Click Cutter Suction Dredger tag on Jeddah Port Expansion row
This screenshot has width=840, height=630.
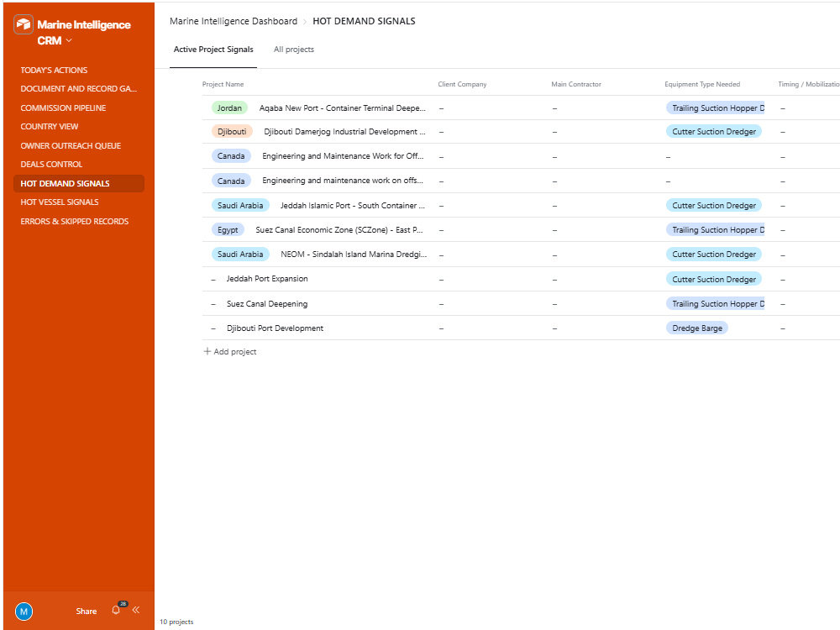coord(713,279)
